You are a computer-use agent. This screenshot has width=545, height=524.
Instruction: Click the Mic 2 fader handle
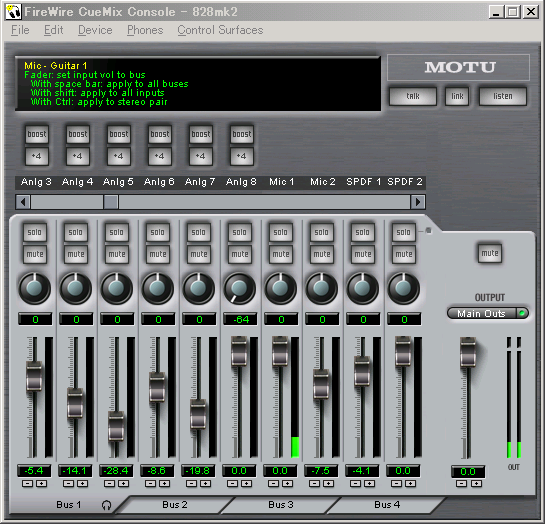[321, 385]
